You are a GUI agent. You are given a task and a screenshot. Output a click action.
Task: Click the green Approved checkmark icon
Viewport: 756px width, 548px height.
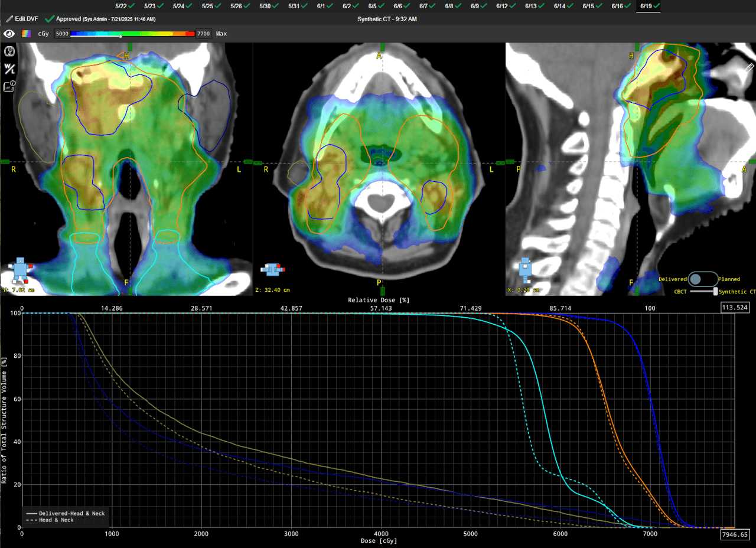point(50,19)
